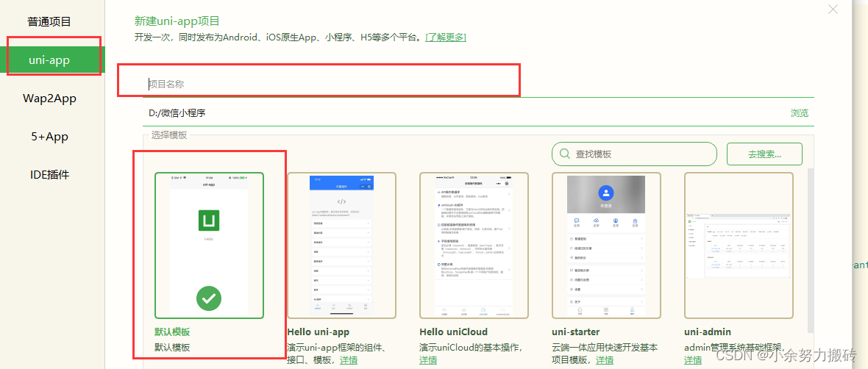868x369 pixels.
Task: Click the user avatar icon in uni-starter preview
Action: click(x=605, y=193)
